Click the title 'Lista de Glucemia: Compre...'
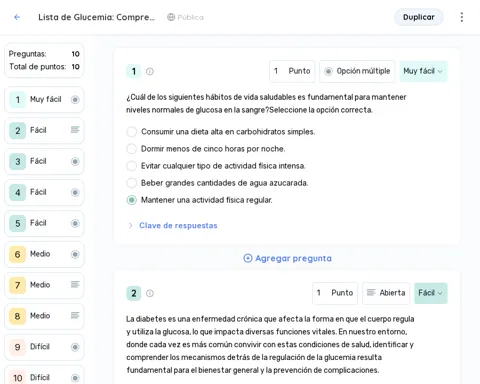 click(x=96, y=17)
